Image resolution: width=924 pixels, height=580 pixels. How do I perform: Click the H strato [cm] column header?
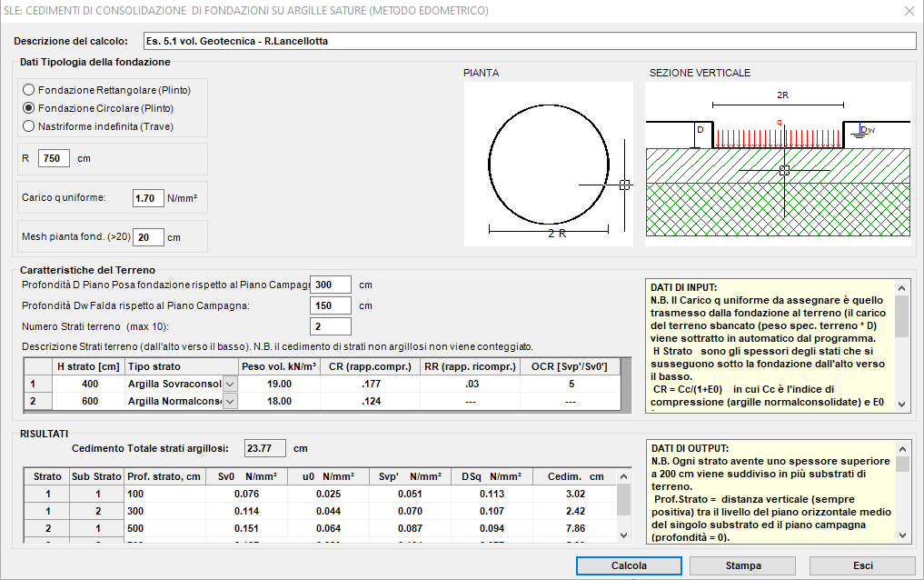(89, 366)
